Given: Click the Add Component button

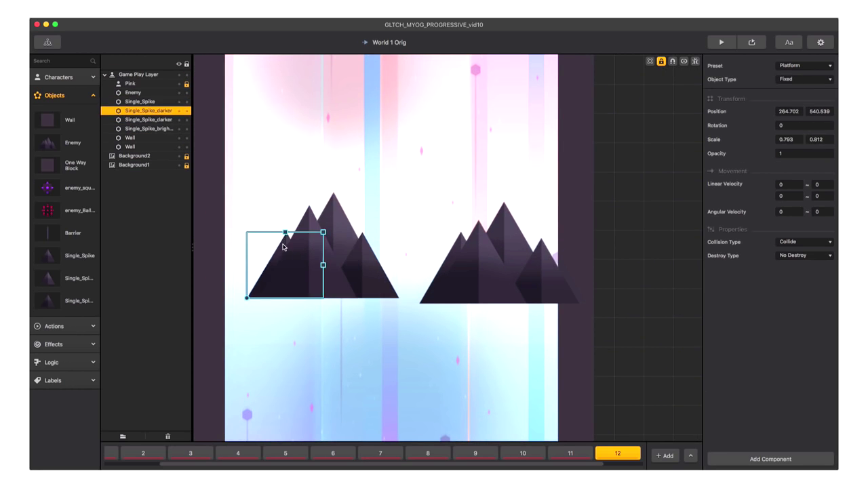Looking at the screenshot, I should (x=770, y=459).
